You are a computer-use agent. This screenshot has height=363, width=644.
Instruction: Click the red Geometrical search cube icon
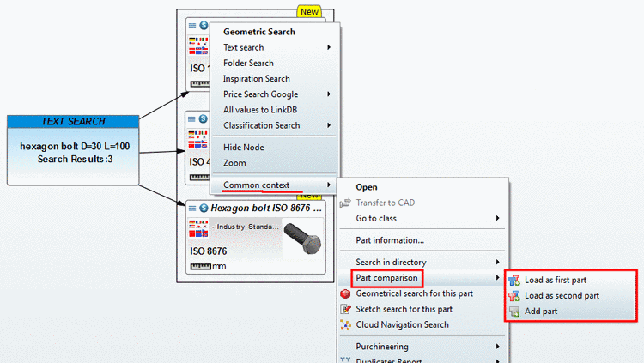click(x=345, y=293)
